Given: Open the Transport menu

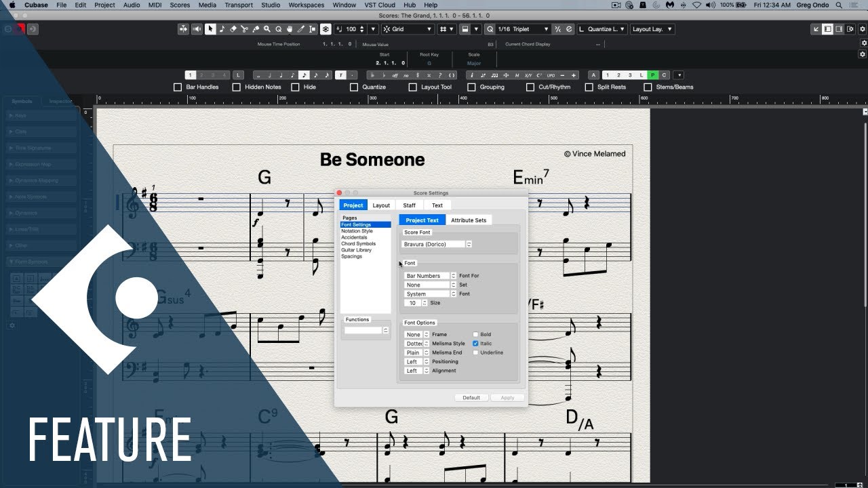Looking at the screenshot, I should tap(239, 5).
